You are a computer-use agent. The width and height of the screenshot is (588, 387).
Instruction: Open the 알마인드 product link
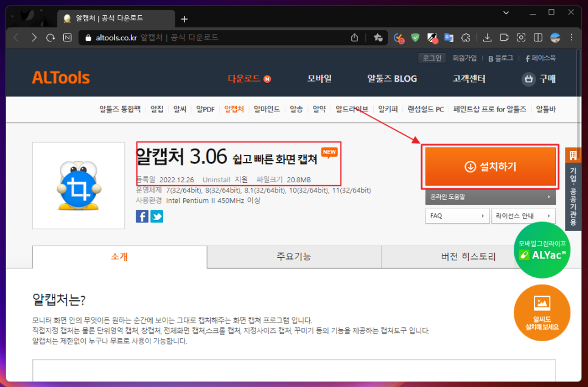pyautogui.click(x=267, y=109)
